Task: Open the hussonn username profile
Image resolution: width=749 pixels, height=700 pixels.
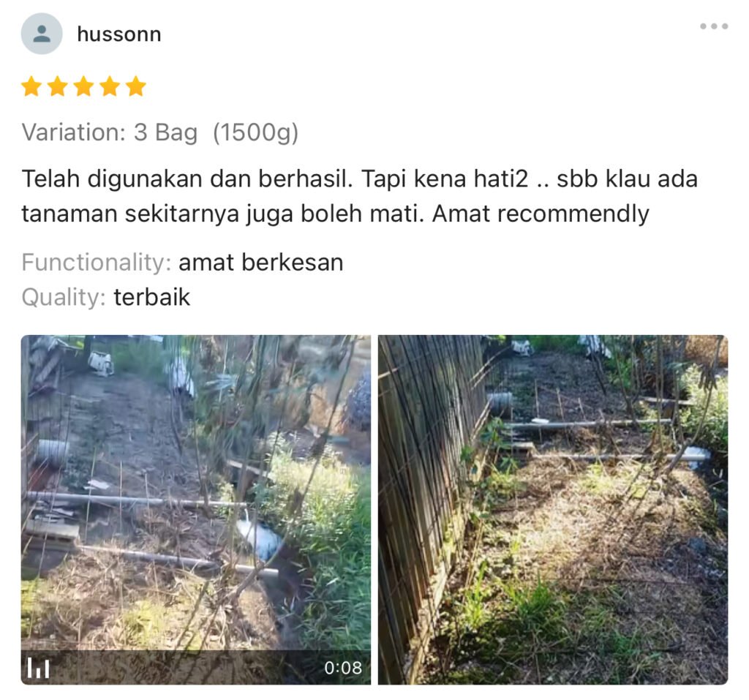Action: point(119,34)
